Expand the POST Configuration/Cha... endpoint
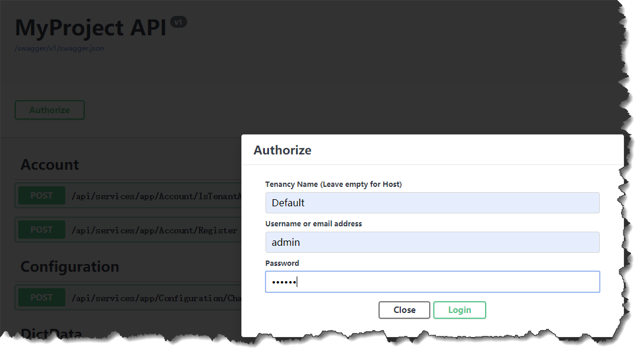This screenshot has height=356, width=644. [128, 298]
